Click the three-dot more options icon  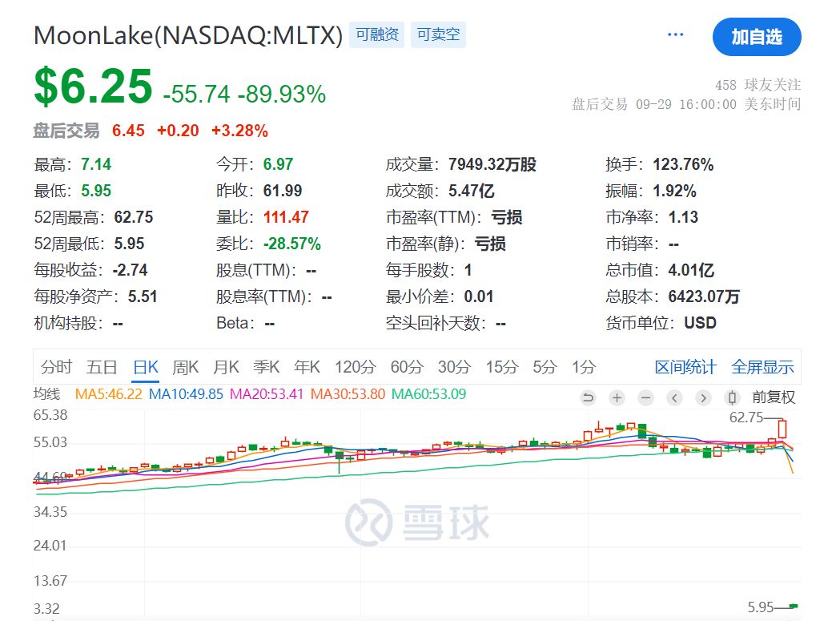[x=675, y=35]
